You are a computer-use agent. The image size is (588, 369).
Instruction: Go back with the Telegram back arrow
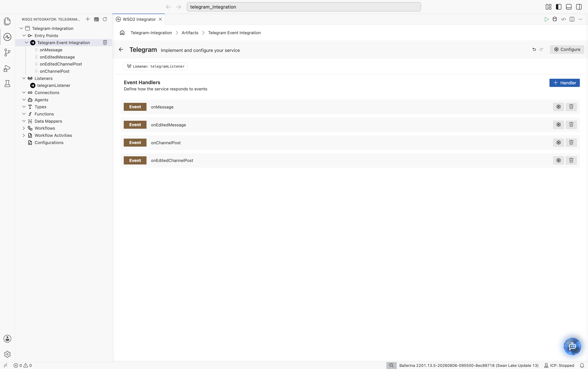[x=121, y=50]
